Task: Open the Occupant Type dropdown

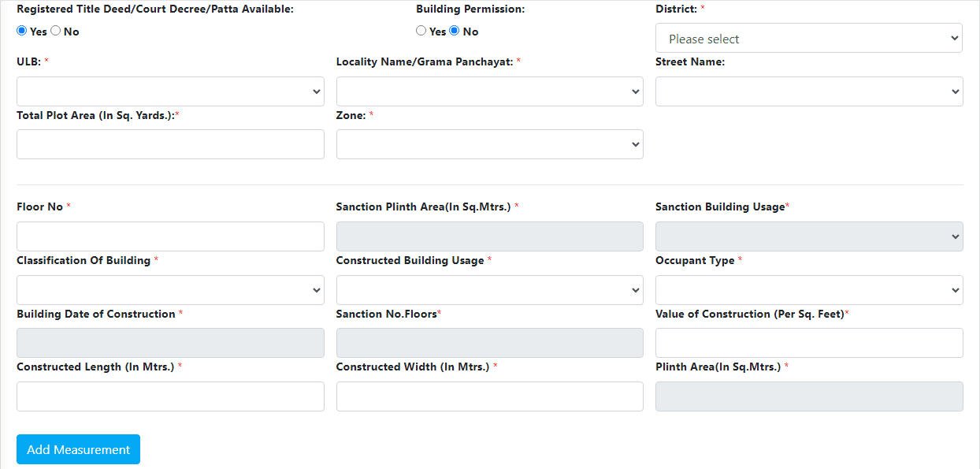Action: (x=808, y=290)
